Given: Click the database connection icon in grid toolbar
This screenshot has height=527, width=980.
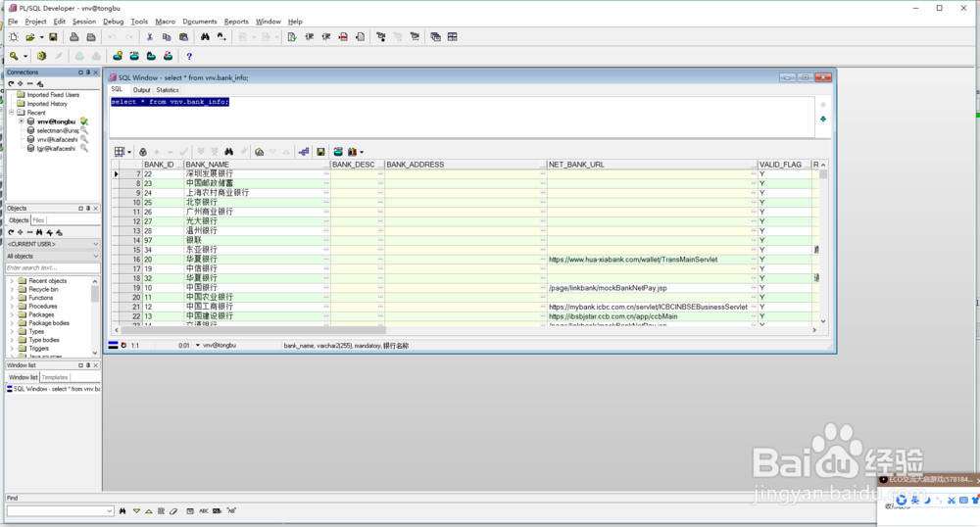Looking at the screenshot, I should (x=338, y=152).
